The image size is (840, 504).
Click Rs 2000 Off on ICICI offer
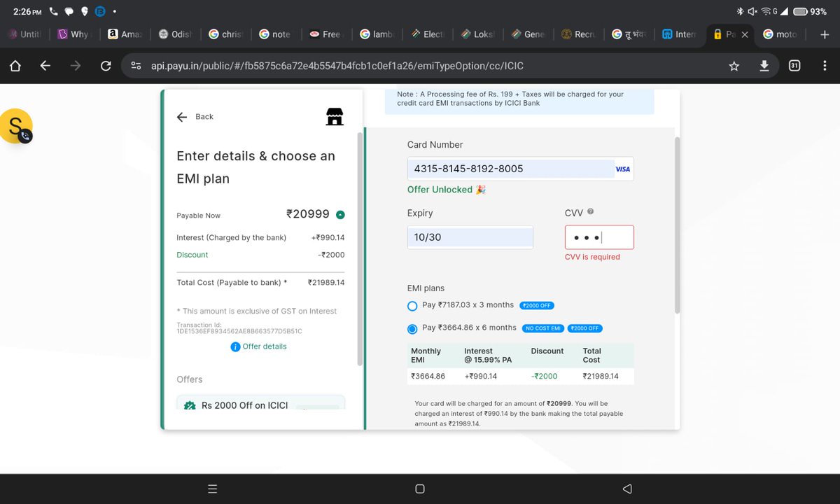pos(260,402)
